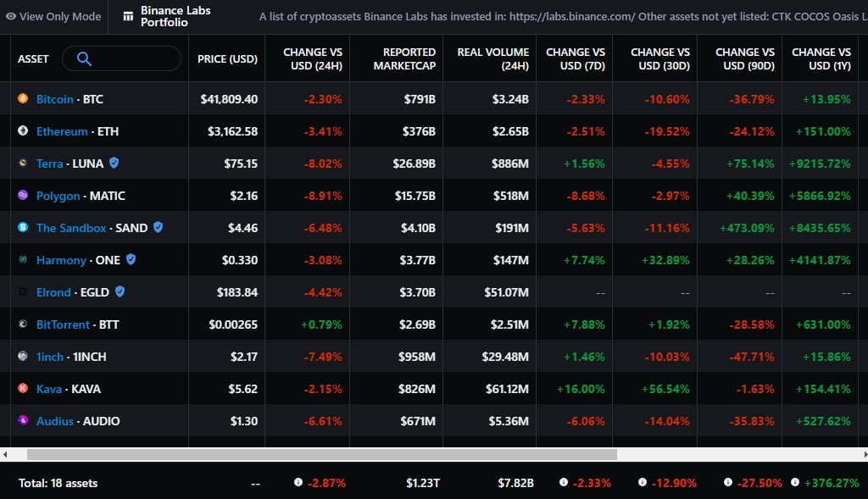The image size is (868, 499).
Task: Open the Harmony asset link
Action: 61,260
